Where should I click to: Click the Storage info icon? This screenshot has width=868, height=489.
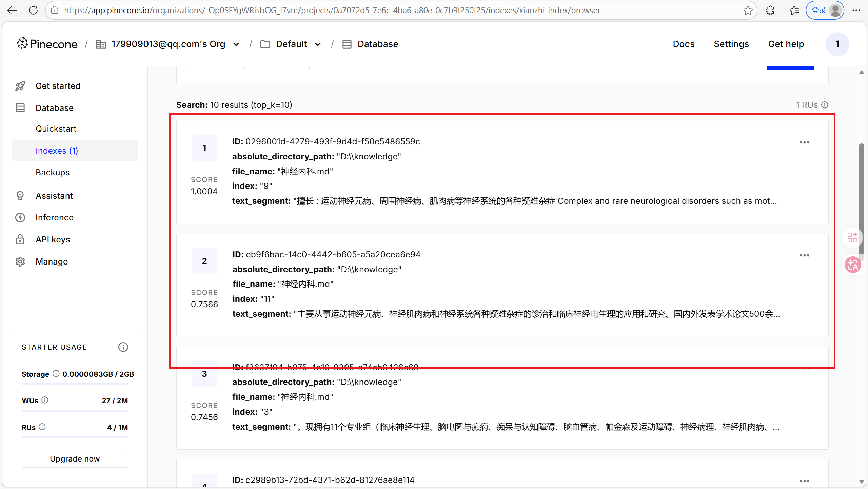56,374
